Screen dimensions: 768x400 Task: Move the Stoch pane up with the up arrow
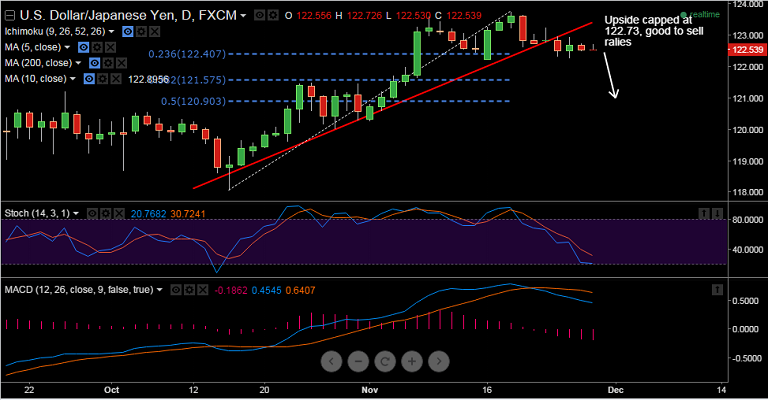(x=704, y=213)
